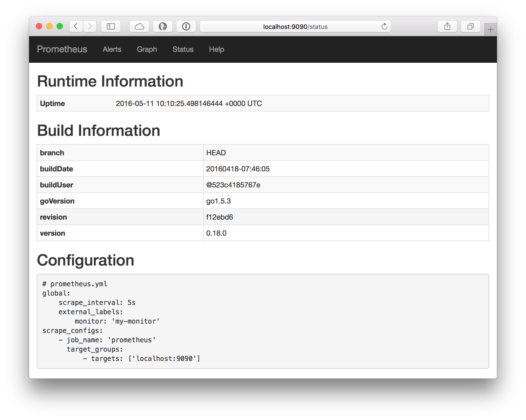Open the Graph page
The height and width of the screenshot is (420, 526).
click(x=147, y=49)
